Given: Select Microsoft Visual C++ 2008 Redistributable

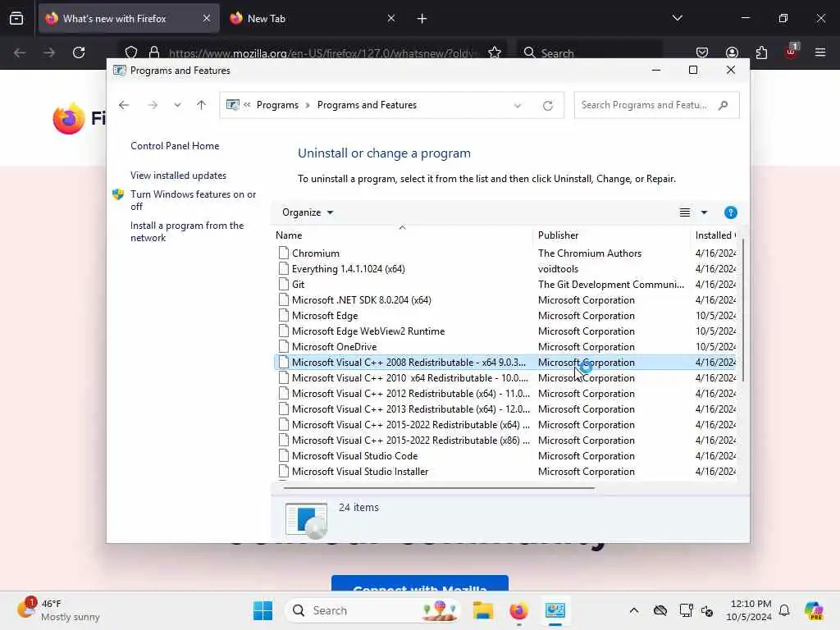Looking at the screenshot, I should [x=505, y=362].
